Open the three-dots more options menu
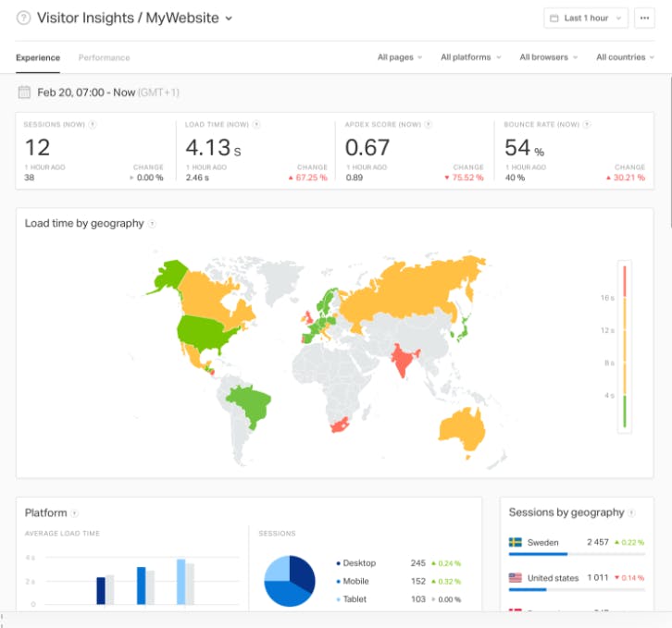This screenshot has width=672, height=628. (644, 18)
